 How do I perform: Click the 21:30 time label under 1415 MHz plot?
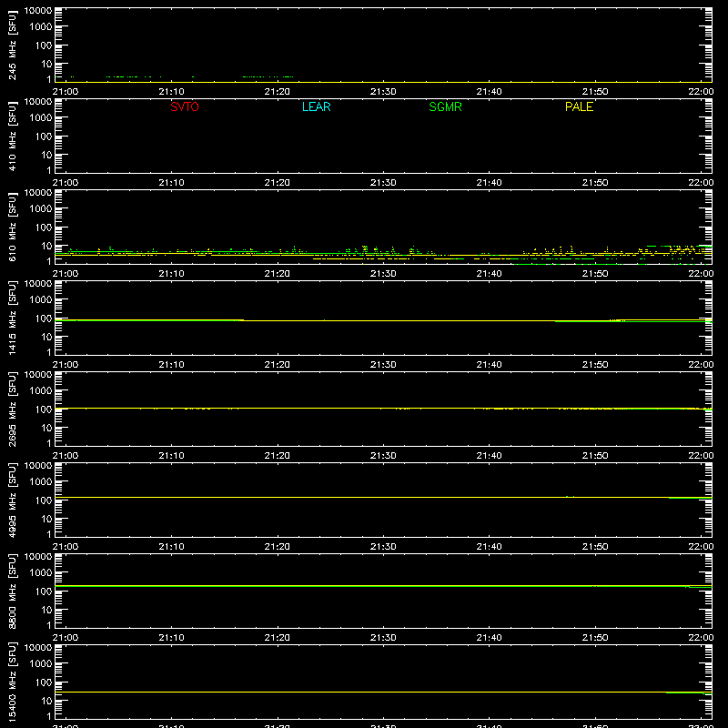[x=383, y=365]
